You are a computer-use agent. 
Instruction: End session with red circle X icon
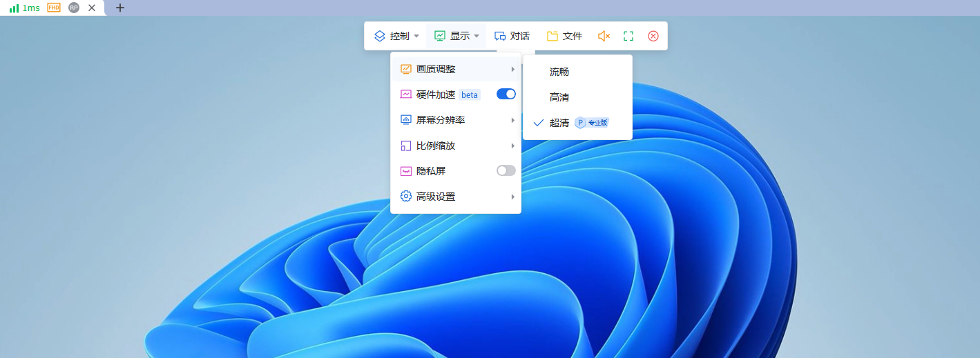[653, 36]
